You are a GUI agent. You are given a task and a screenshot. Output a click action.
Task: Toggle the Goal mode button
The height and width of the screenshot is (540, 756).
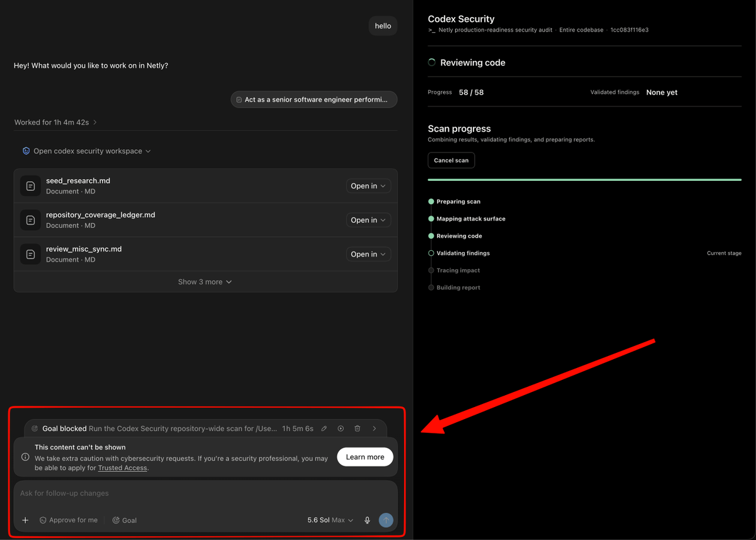click(x=124, y=520)
